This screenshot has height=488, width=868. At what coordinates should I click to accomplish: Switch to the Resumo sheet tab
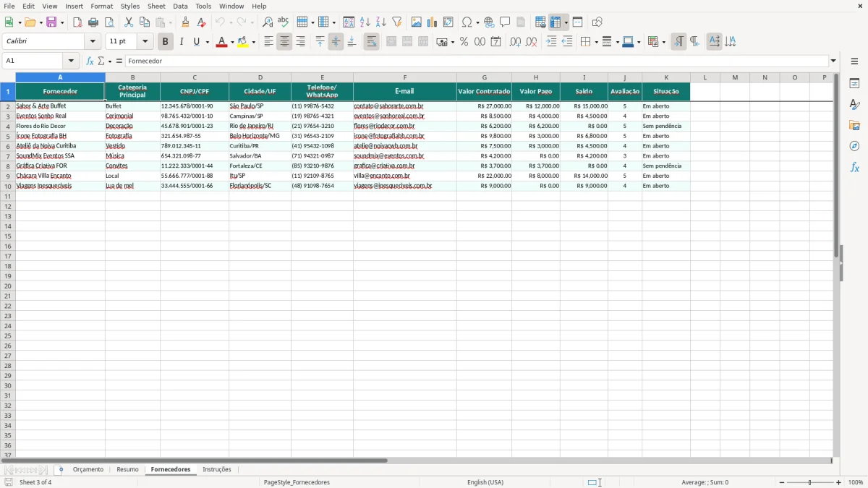pyautogui.click(x=127, y=470)
